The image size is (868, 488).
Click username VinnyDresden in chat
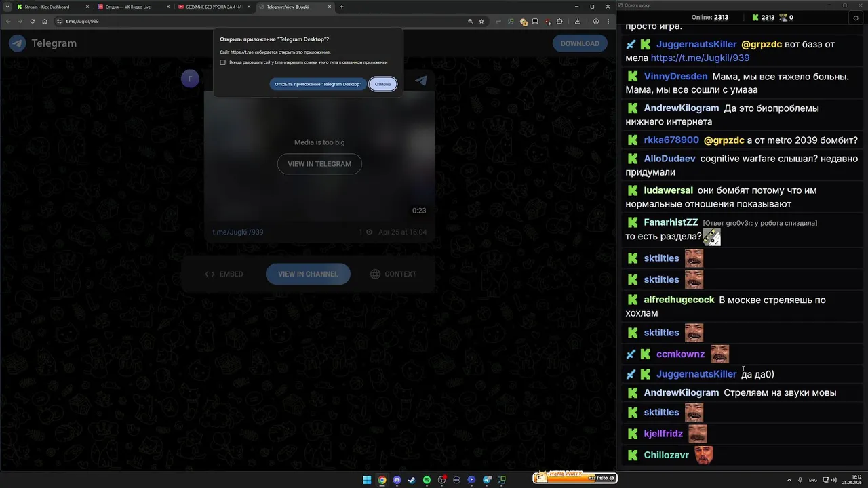point(675,77)
